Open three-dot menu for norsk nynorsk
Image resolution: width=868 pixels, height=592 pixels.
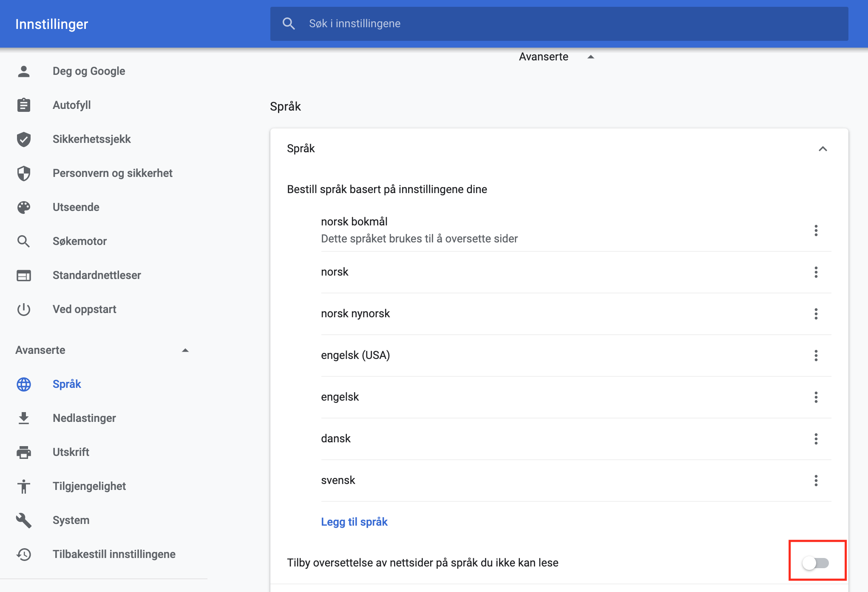point(816,314)
